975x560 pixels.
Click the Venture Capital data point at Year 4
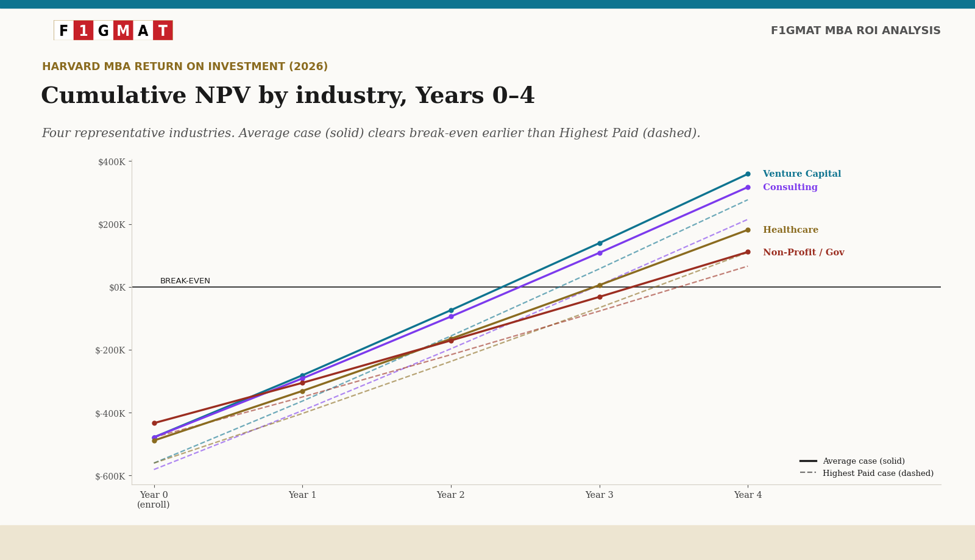click(748, 174)
